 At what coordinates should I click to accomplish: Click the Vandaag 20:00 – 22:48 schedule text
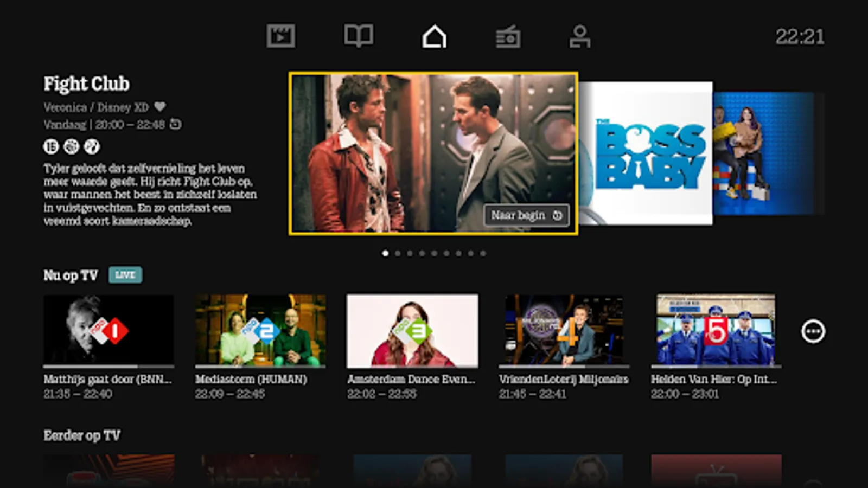[104, 125]
